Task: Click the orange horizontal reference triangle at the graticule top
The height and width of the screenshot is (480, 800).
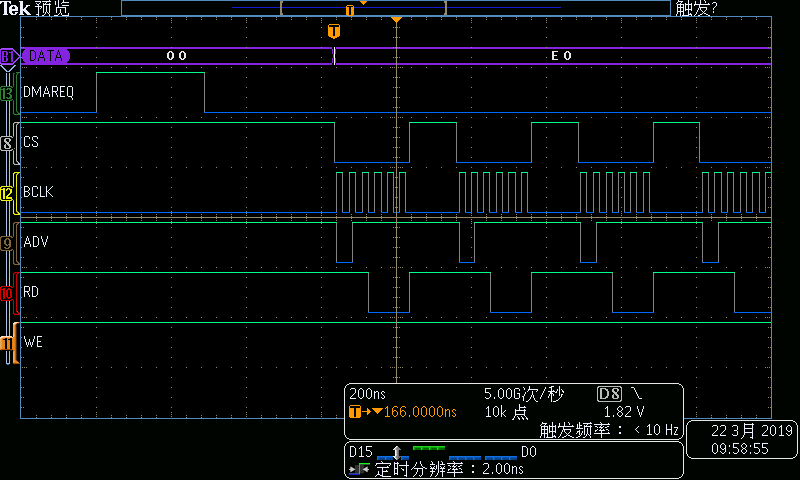Action: 396,19
